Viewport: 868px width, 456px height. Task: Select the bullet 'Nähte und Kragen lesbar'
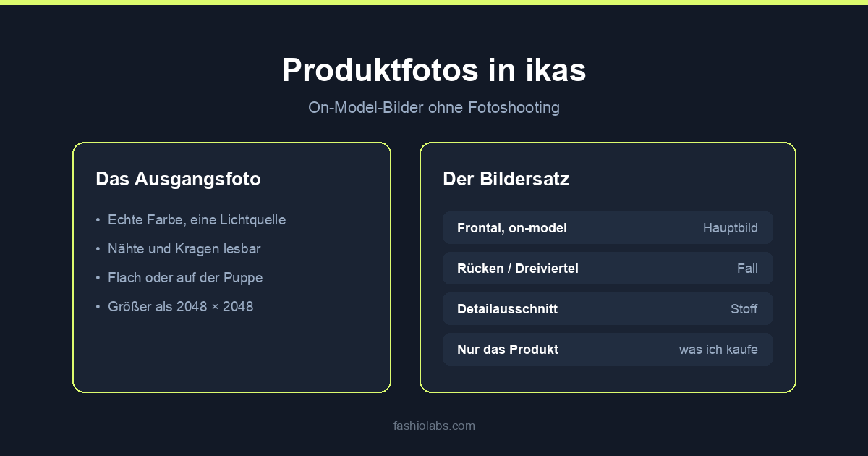[184, 249]
